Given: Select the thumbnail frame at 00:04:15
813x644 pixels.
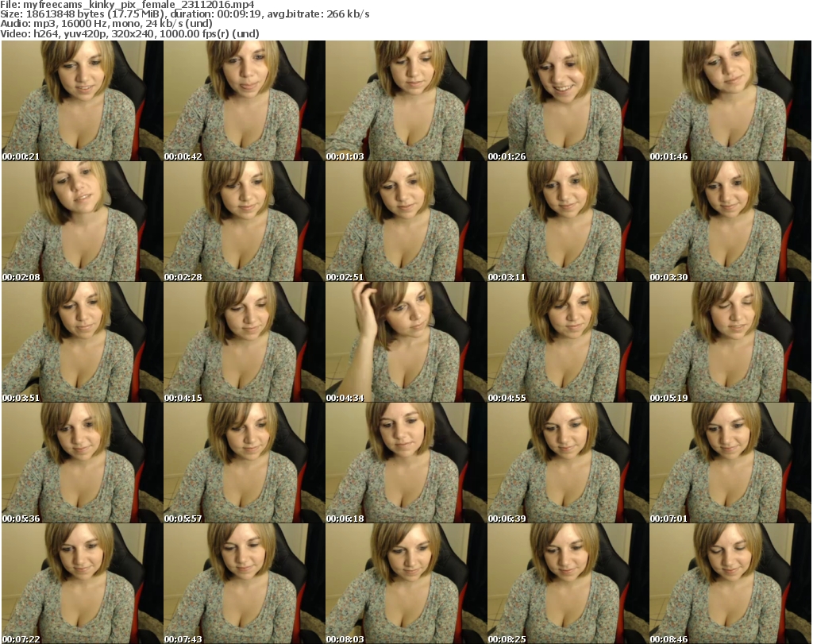Looking at the screenshot, I should [x=245, y=342].
